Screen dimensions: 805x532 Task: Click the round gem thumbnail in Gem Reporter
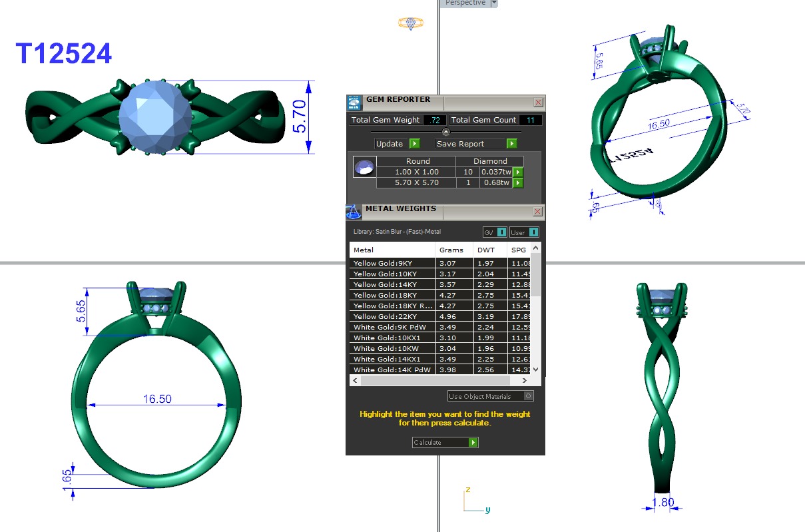[x=364, y=167]
